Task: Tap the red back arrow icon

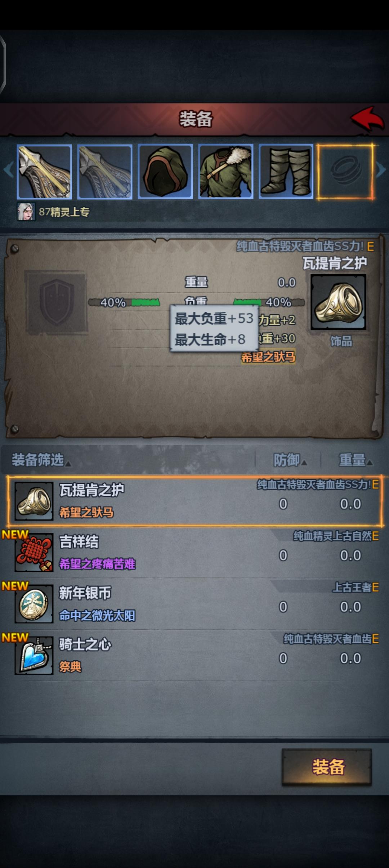Action: 367,119
